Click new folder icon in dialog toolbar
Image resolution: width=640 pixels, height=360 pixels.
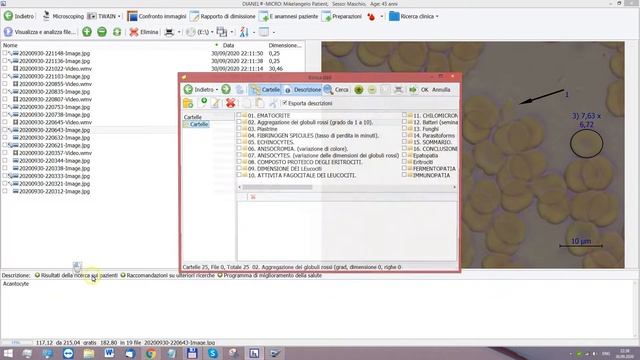[188, 103]
